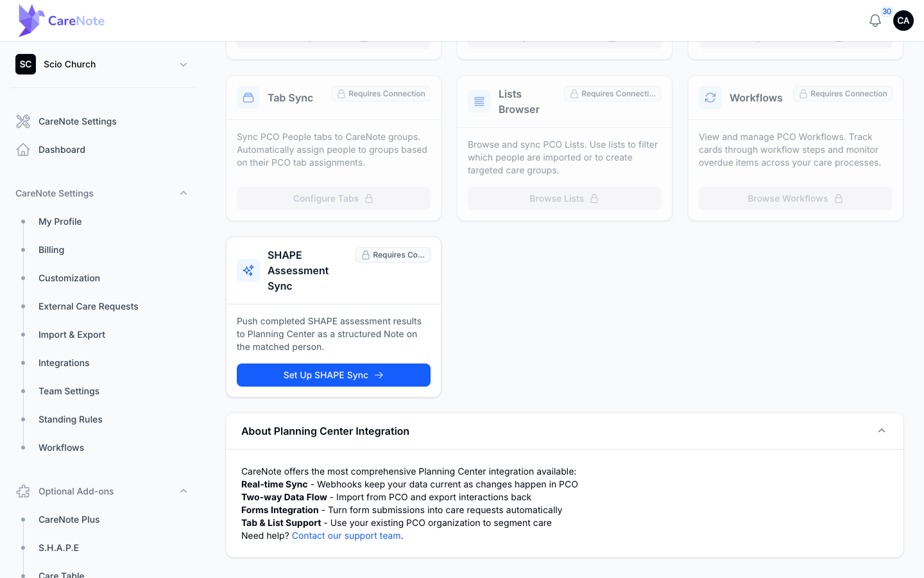Open External Care Requests page
924x578 pixels.
pos(89,306)
